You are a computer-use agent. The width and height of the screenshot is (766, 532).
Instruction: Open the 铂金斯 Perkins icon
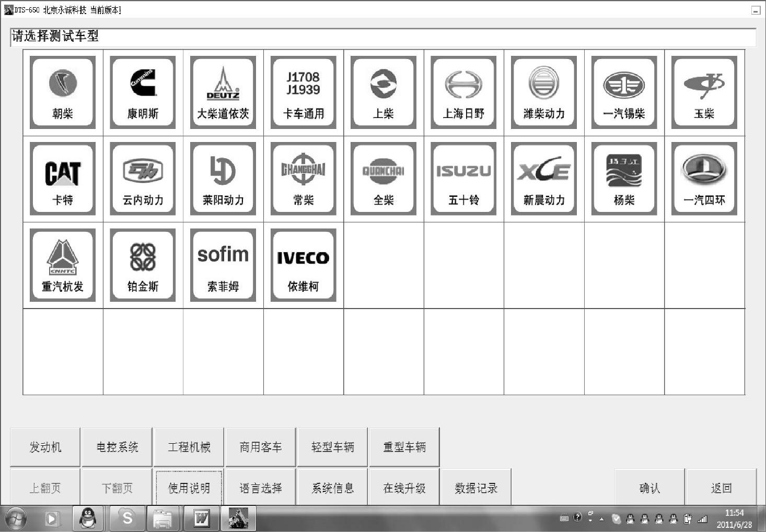pyautogui.click(x=143, y=265)
